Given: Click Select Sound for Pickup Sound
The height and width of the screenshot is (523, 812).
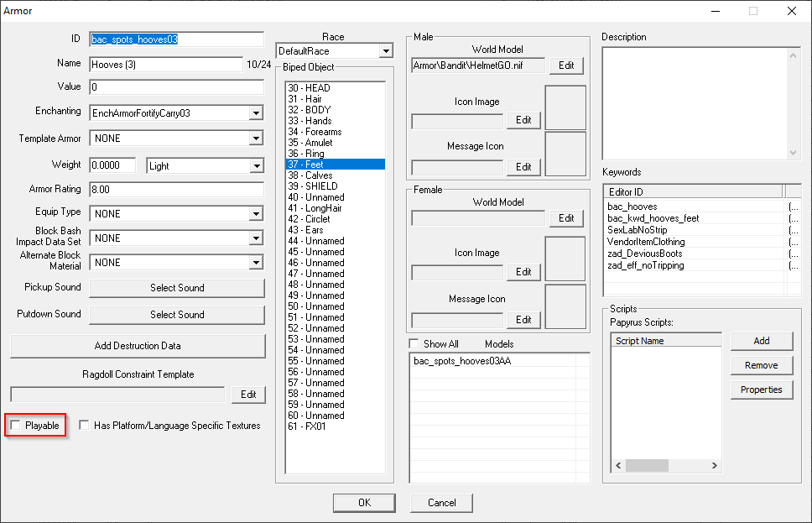Looking at the screenshot, I should (x=177, y=288).
